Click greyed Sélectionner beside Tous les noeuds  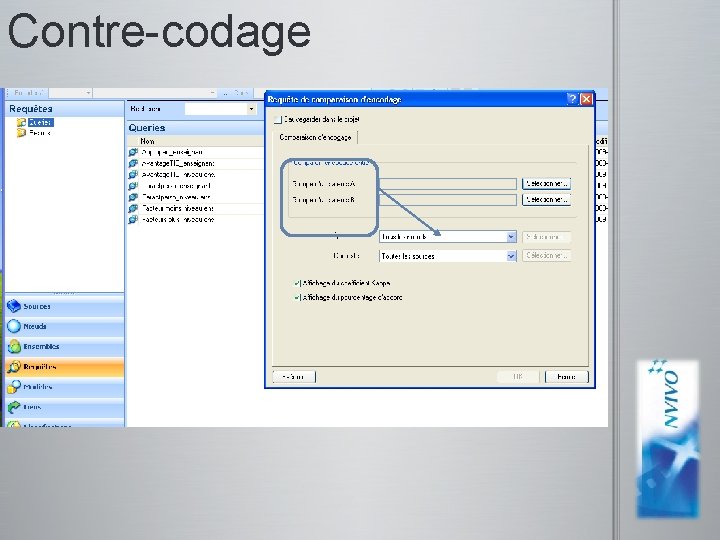pyautogui.click(x=546, y=237)
